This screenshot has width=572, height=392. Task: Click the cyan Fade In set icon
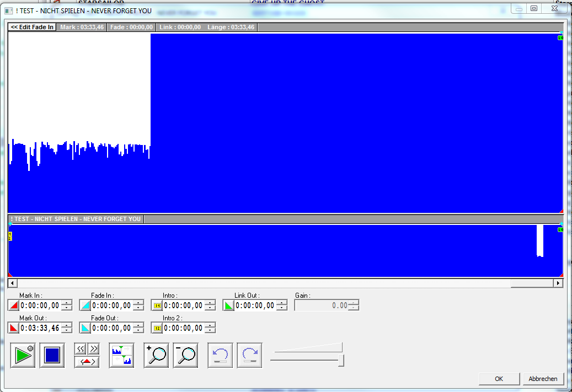pyautogui.click(x=85, y=305)
